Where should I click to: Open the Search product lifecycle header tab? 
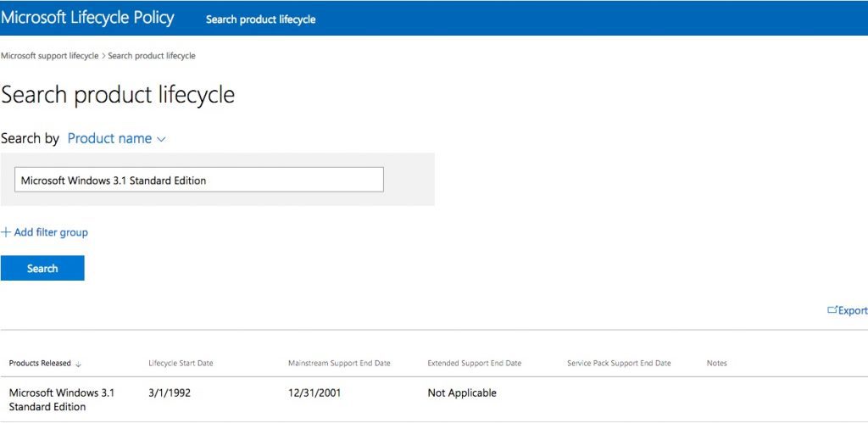tap(261, 19)
